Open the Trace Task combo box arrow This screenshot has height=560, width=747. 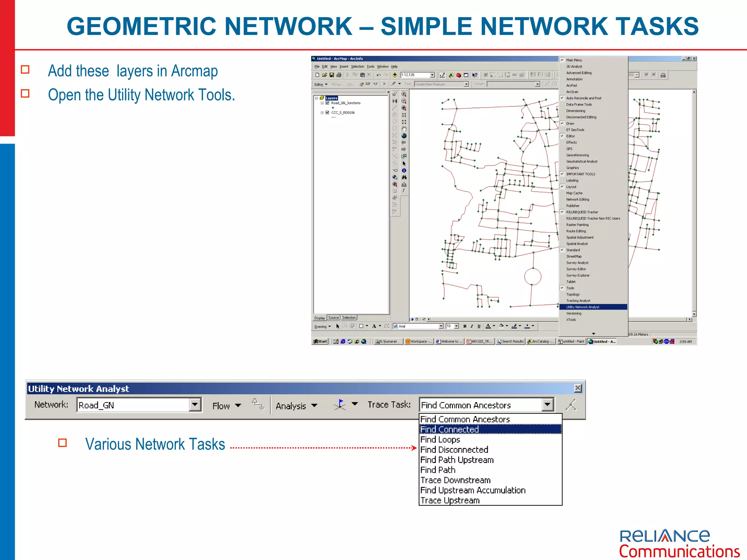click(x=547, y=405)
